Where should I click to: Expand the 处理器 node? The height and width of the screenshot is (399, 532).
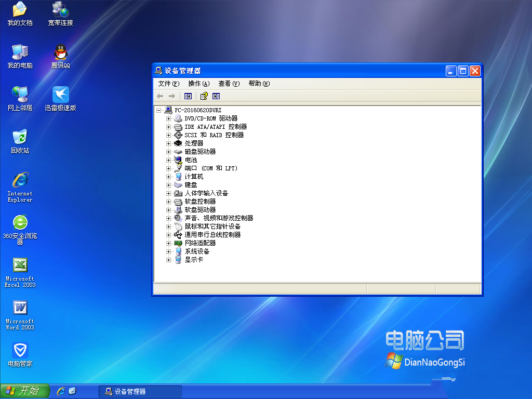click(x=168, y=143)
